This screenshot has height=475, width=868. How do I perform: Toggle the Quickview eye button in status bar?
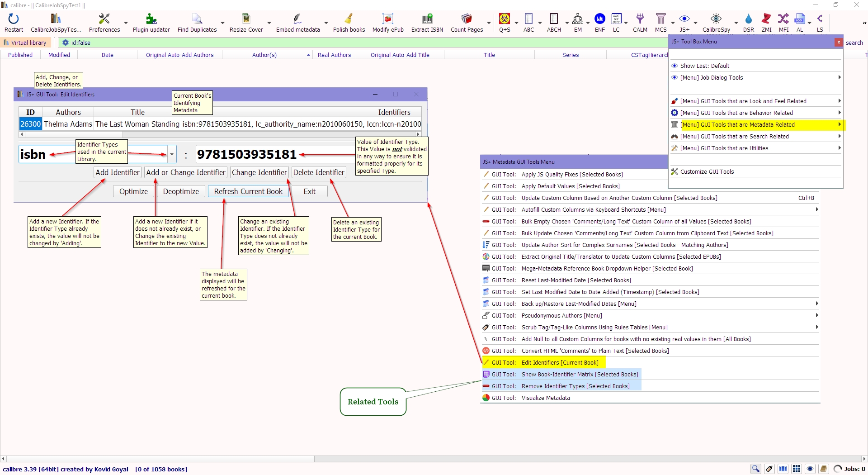point(810,469)
